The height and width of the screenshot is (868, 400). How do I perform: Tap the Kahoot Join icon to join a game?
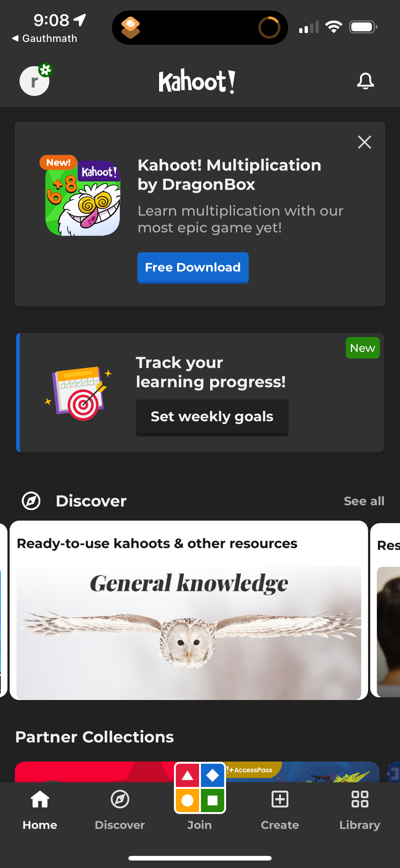pos(200,789)
